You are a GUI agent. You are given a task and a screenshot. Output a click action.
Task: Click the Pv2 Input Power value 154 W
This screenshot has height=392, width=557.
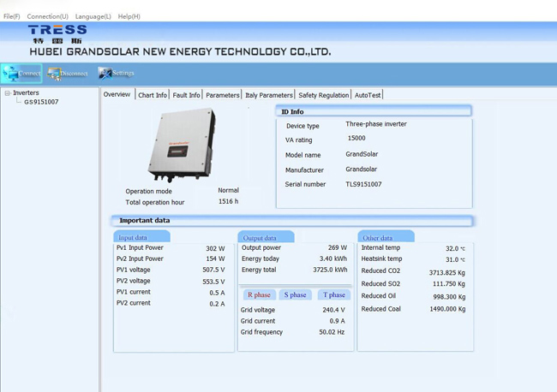click(x=215, y=259)
